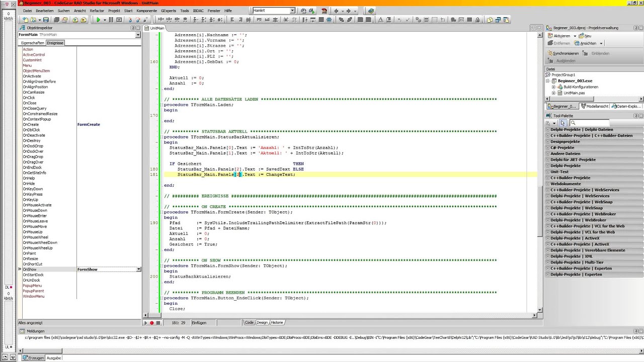Viewport: 644px width, 362px height.
Task: Click the macro playback button below editor
Action: (x=146, y=323)
